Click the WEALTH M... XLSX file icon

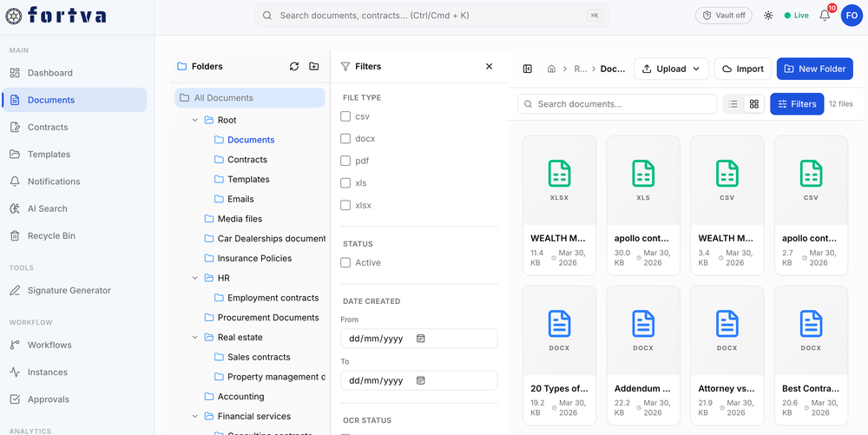point(559,174)
